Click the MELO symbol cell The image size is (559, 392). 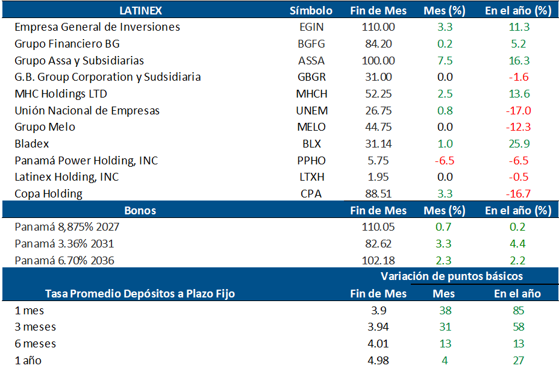[311, 127]
